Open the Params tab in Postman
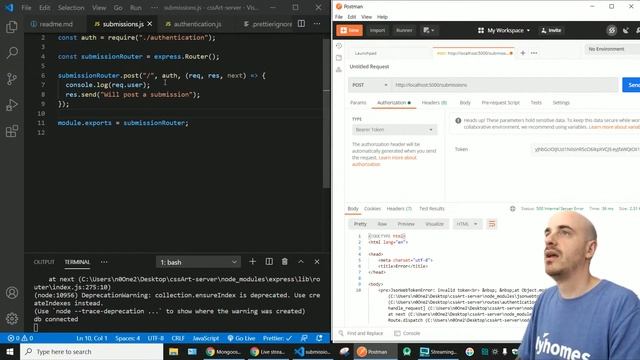 tap(358, 103)
